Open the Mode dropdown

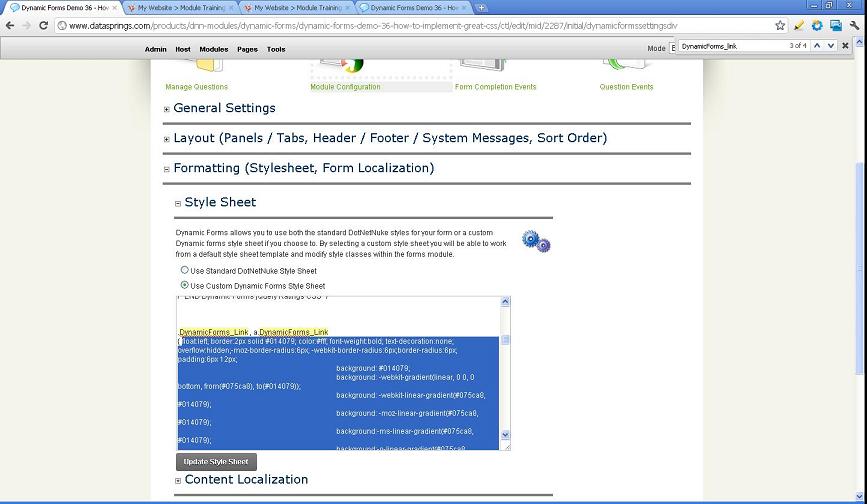point(673,48)
